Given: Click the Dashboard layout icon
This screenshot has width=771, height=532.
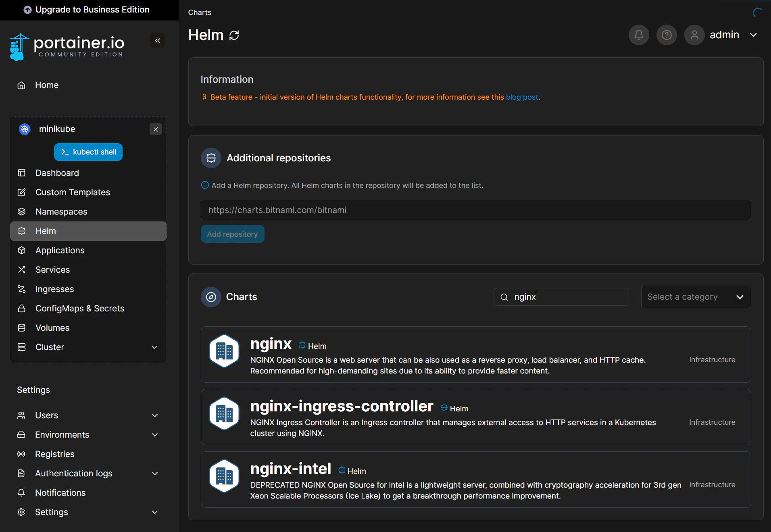Looking at the screenshot, I should 22,173.
